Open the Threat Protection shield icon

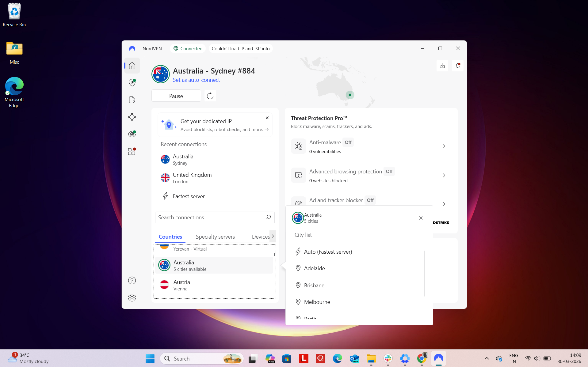(x=132, y=82)
